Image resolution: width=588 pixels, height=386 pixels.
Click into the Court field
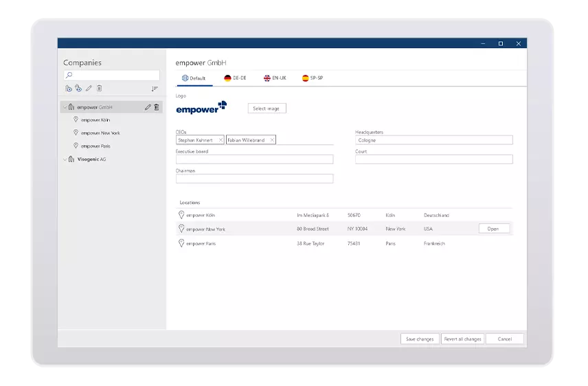point(434,159)
